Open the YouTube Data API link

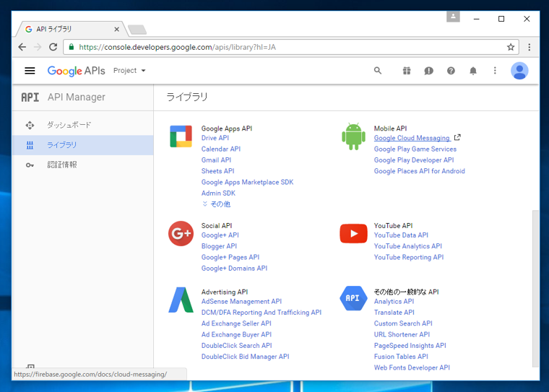point(401,235)
